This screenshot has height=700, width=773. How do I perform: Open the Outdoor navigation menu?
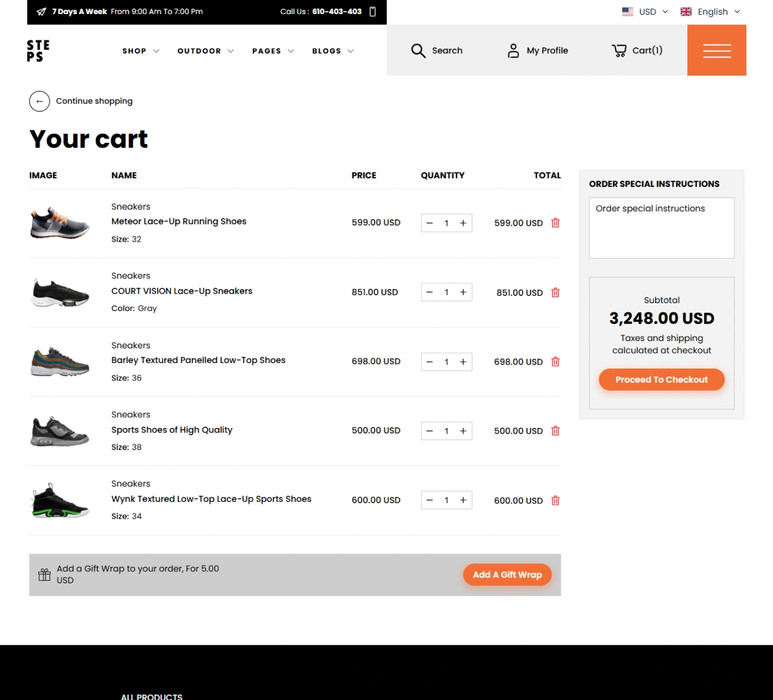point(205,51)
